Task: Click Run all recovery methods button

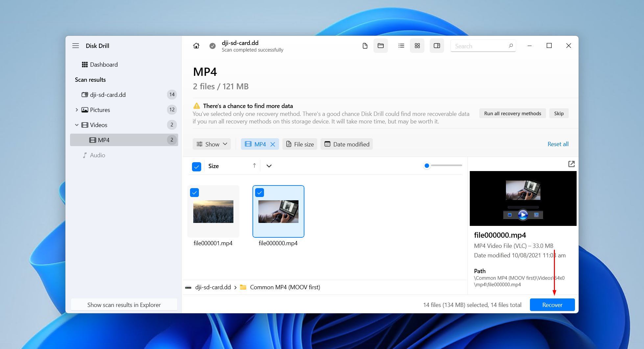Action: [513, 114]
